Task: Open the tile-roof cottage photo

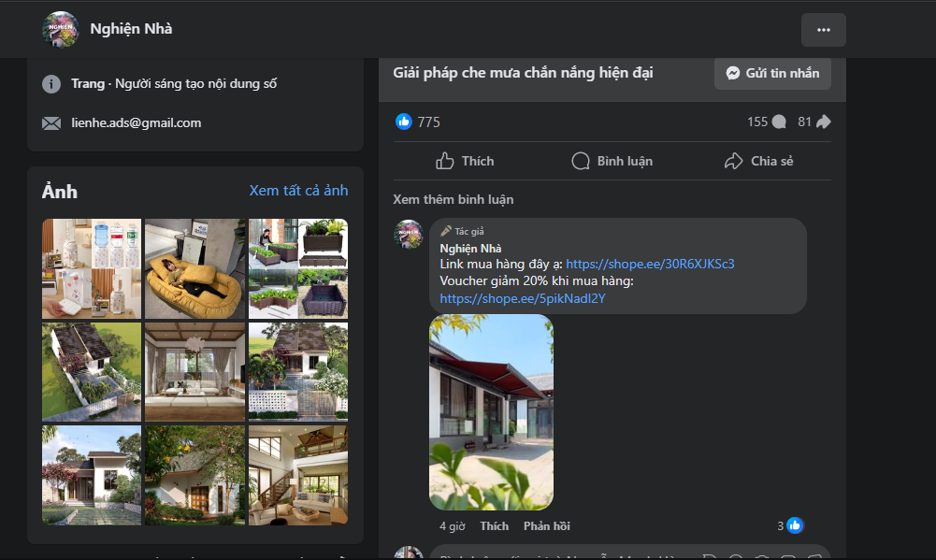Action: tap(195, 475)
